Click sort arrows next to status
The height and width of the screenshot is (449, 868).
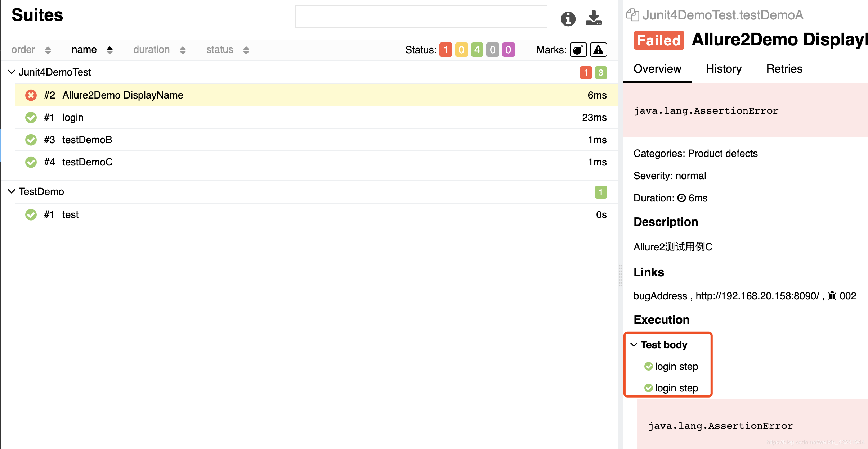coord(246,50)
